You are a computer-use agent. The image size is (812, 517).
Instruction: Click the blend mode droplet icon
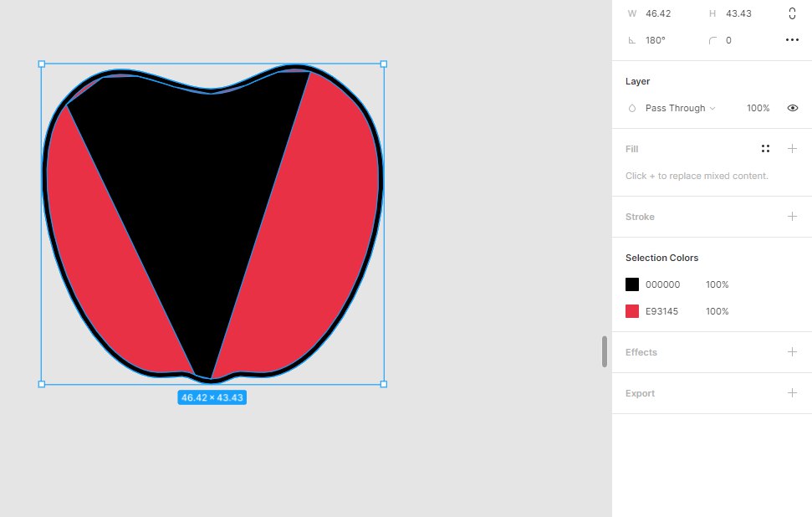point(631,108)
